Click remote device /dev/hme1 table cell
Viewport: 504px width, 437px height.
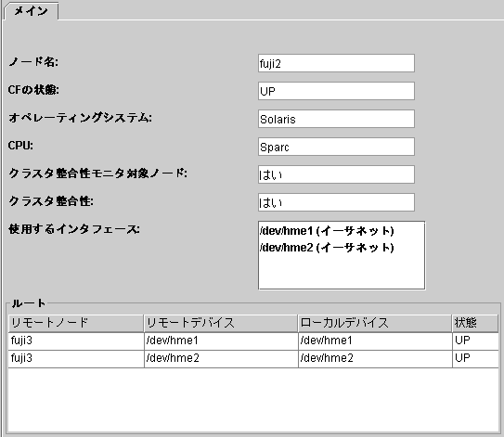[x=221, y=341]
